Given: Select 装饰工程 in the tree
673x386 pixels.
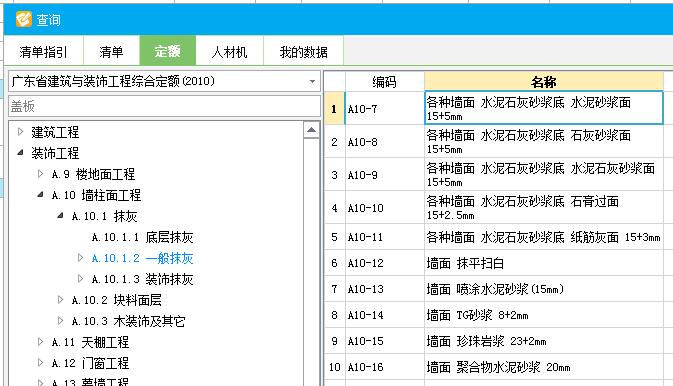Looking at the screenshot, I should coord(55,153).
